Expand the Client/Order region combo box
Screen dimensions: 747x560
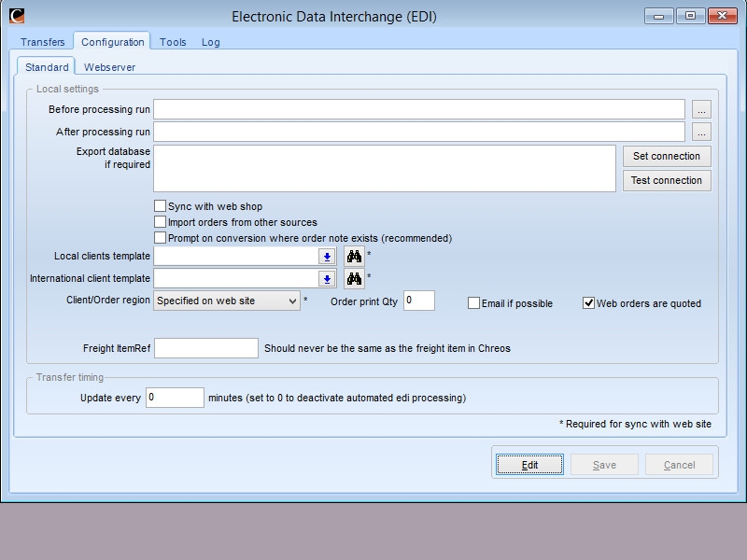(227, 301)
